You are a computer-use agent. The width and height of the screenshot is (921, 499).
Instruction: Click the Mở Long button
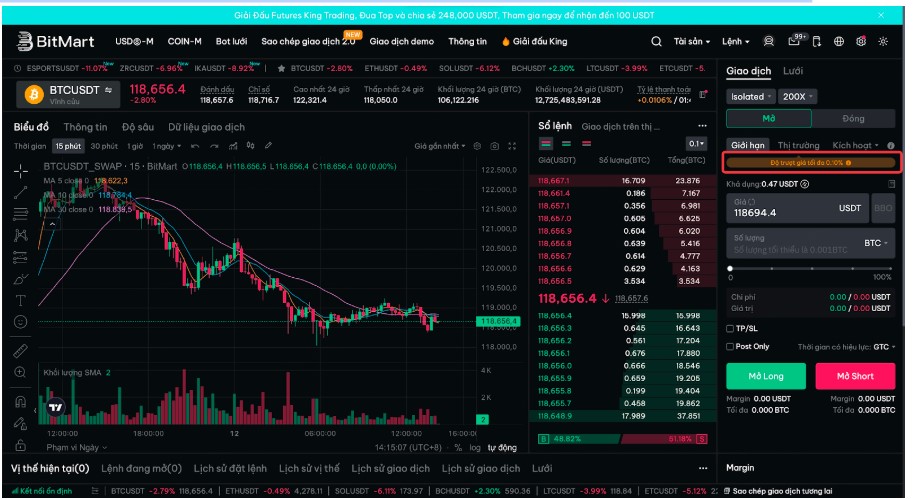766,376
